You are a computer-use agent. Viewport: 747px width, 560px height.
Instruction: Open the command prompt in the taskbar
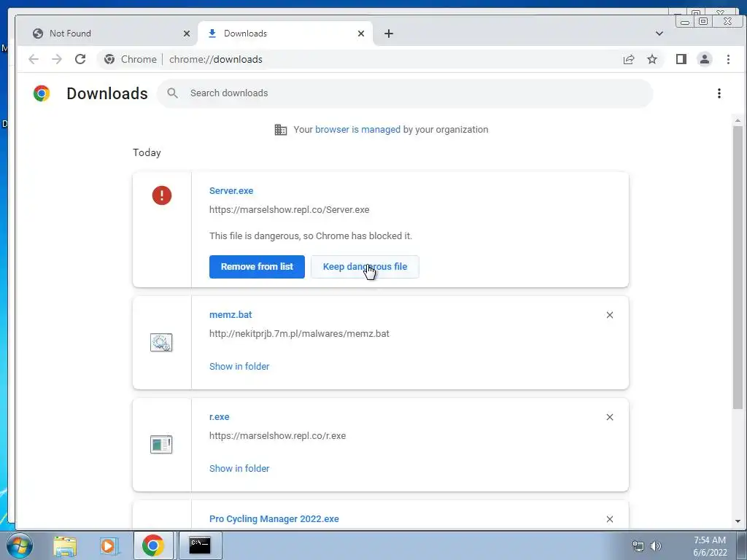pos(200,545)
